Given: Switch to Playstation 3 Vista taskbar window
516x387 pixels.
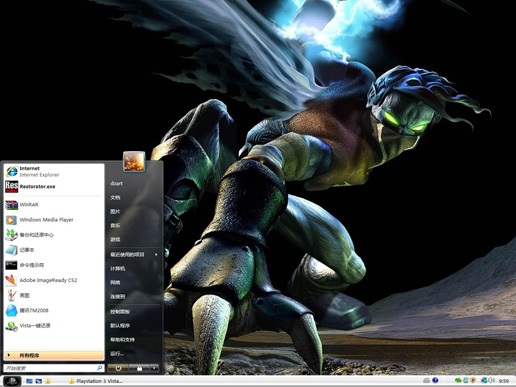Looking at the screenshot, I should [96, 381].
